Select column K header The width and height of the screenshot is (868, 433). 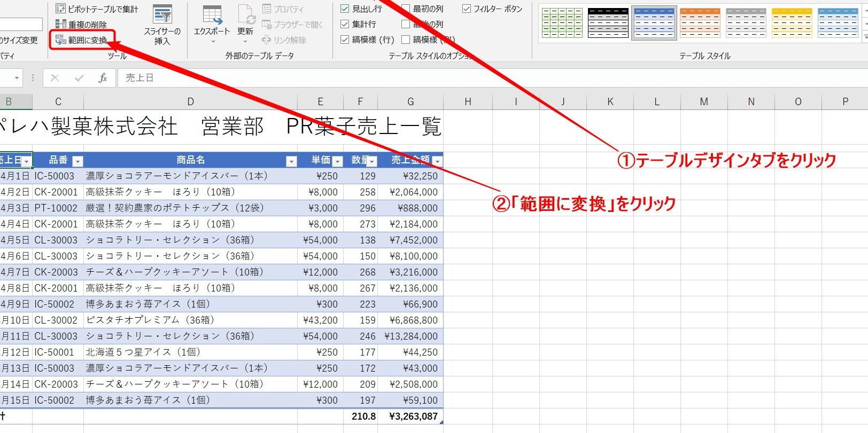click(610, 101)
